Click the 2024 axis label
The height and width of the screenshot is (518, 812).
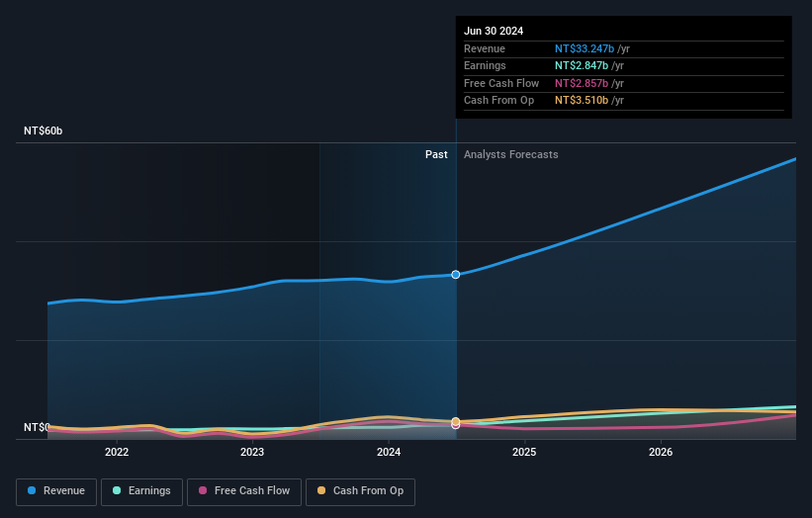(389, 453)
